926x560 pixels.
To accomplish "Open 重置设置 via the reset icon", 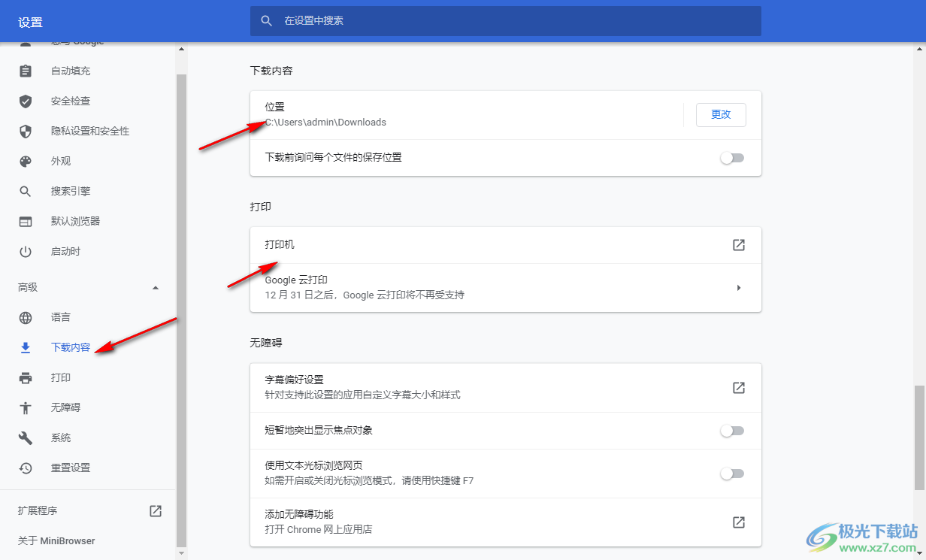I will [26, 467].
